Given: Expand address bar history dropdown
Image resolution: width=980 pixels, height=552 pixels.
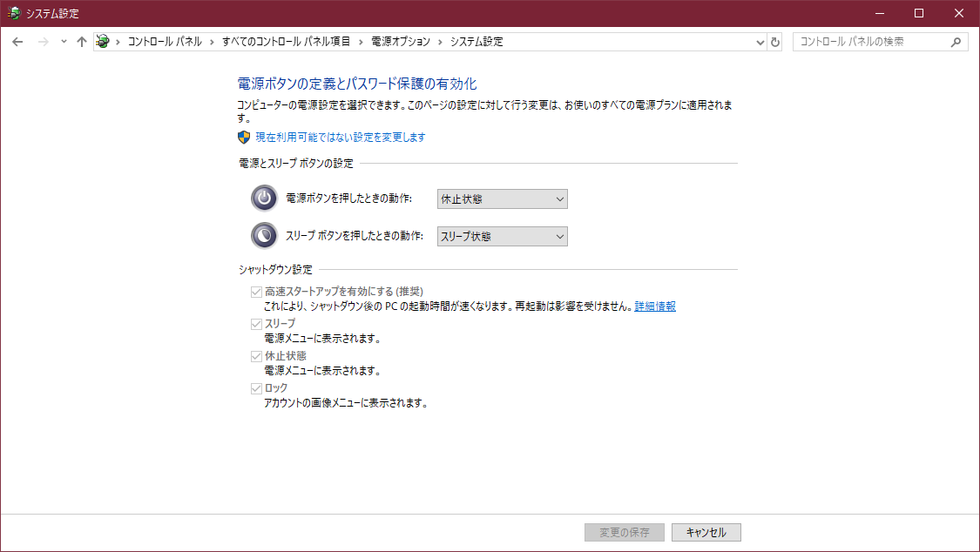Looking at the screenshot, I should click(x=760, y=43).
